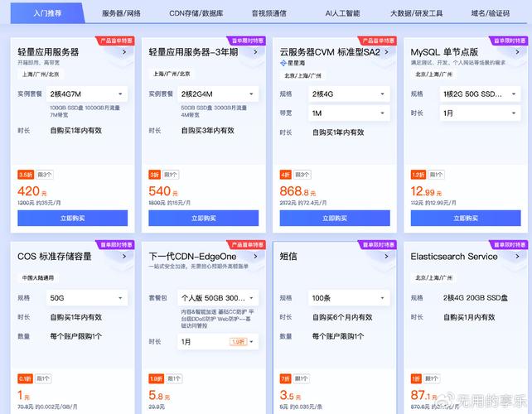Click the 7折 discount badge on 短信
532x414 pixels.
285,378
